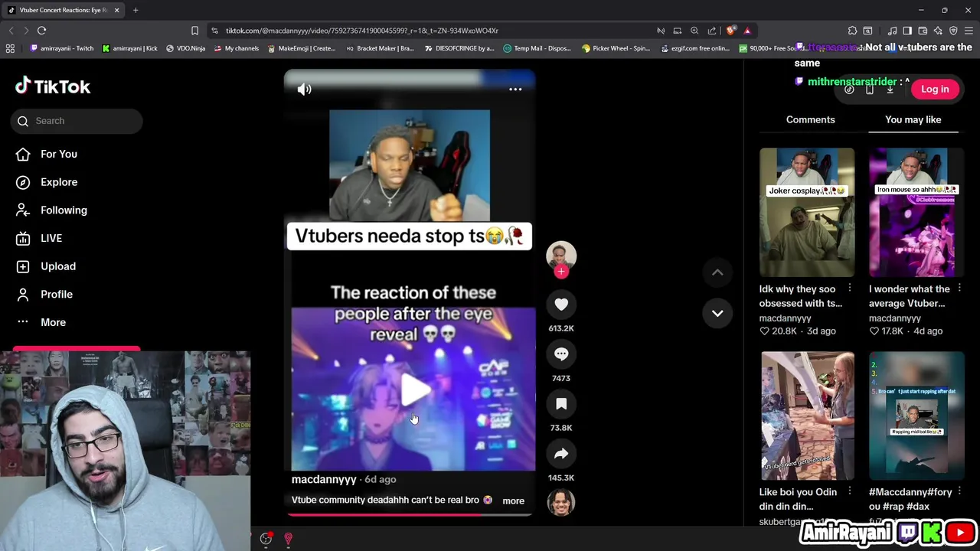Open the For You feed
Screen dimensions: 980x551
click(47, 154)
